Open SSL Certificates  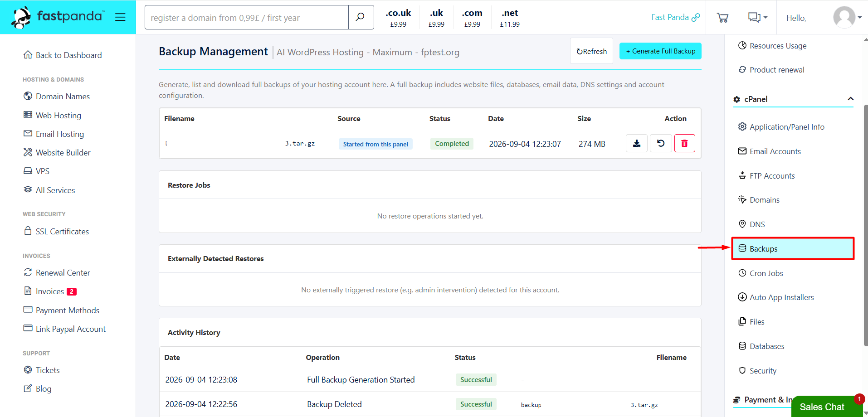[x=56, y=231]
